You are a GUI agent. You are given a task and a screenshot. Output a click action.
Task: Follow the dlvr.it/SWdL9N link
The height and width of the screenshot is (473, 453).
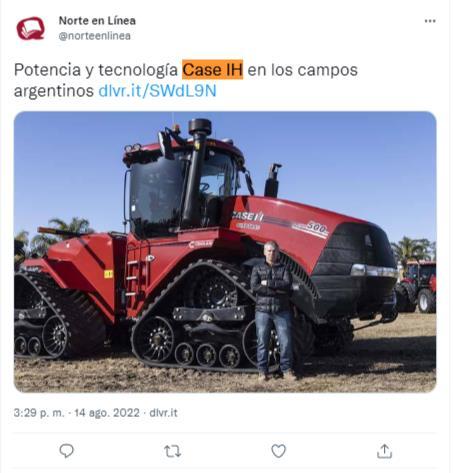pos(157,91)
